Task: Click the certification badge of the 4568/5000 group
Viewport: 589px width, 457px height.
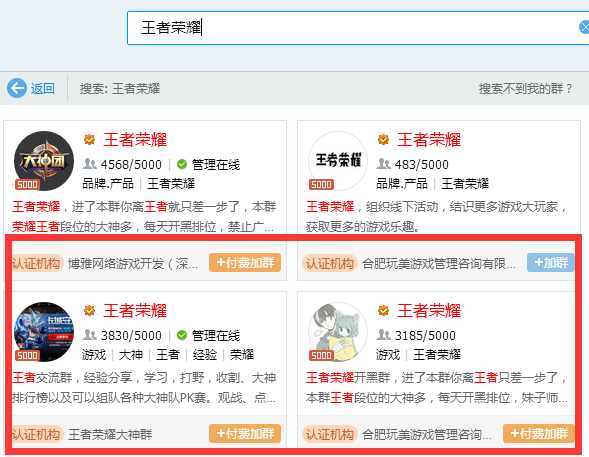Action: point(89,140)
